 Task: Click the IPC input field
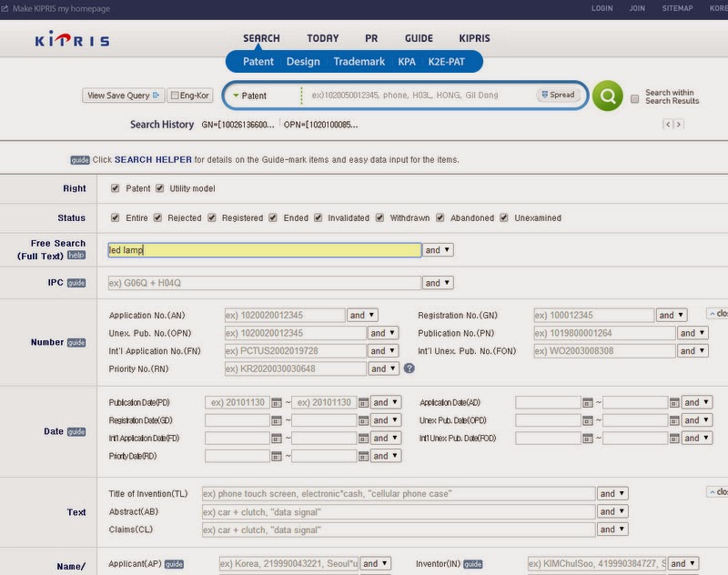coord(265,283)
